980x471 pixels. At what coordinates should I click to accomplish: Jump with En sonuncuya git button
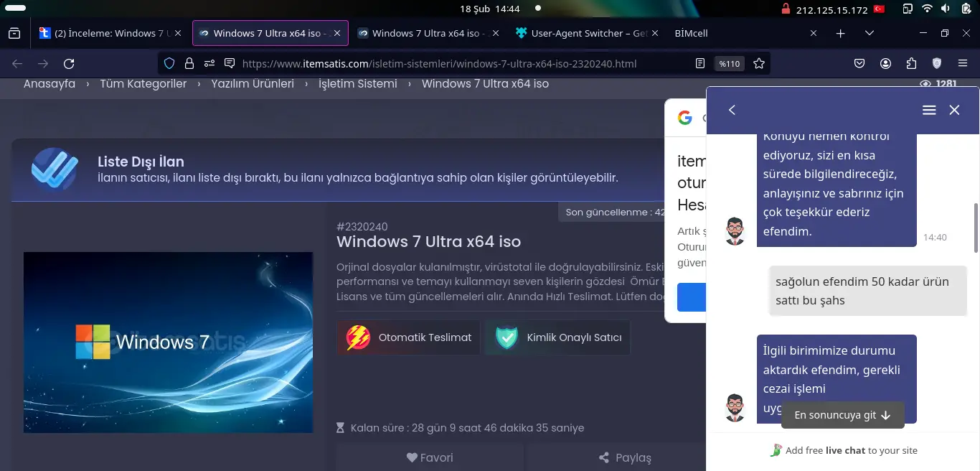click(x=842, y=415)
